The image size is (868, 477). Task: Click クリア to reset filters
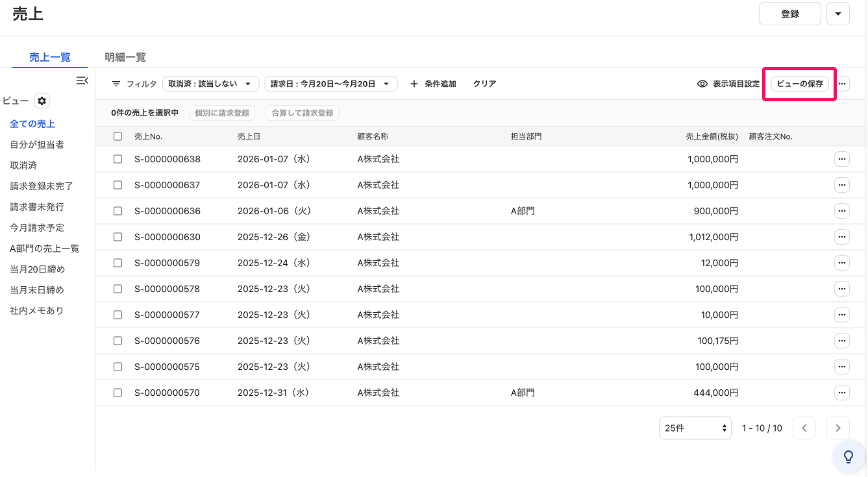484,84
